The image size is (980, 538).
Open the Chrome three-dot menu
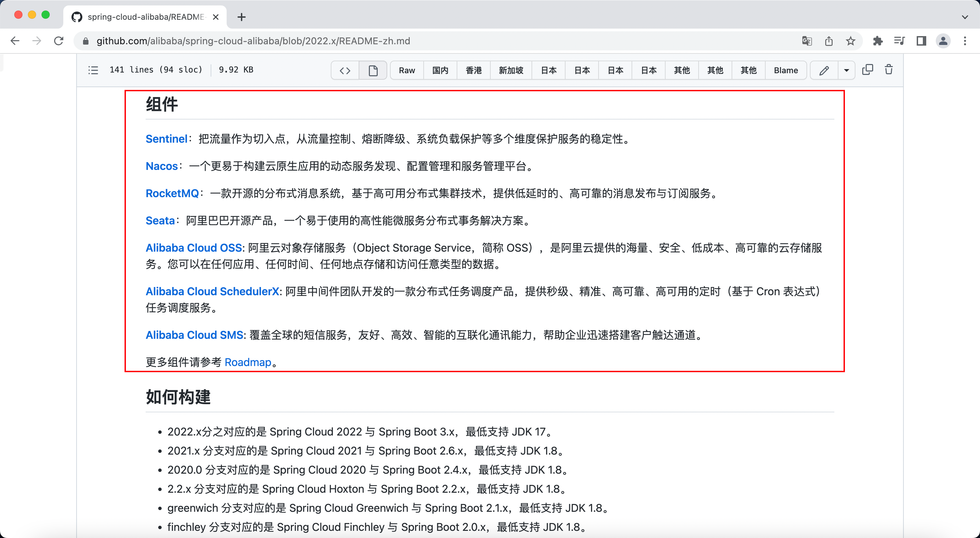965,41
